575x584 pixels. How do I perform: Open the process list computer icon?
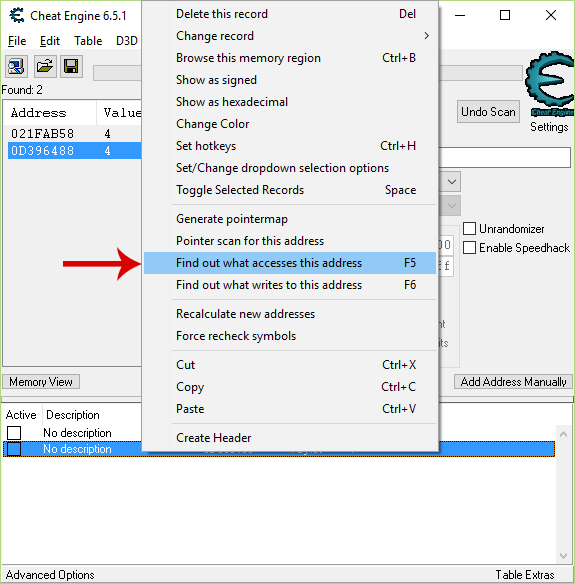pos(16,67)
